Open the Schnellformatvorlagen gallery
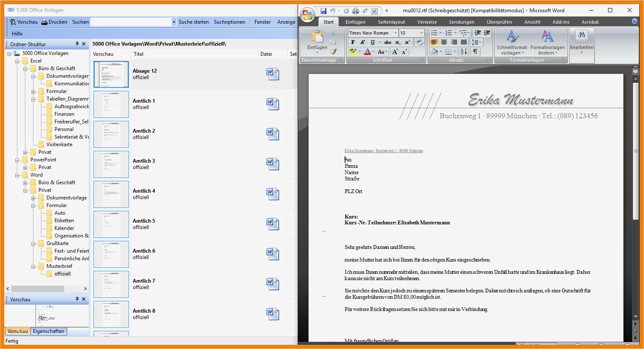The height and width of the screenshot is (349, 644). click(512, 43)
